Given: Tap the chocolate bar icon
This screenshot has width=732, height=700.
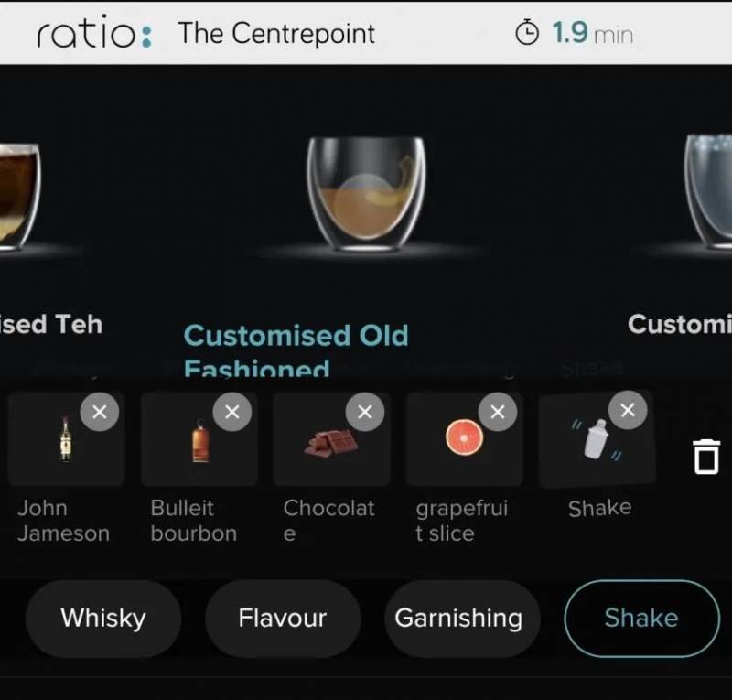Looking at the screenshot, I should click(331, 443).
